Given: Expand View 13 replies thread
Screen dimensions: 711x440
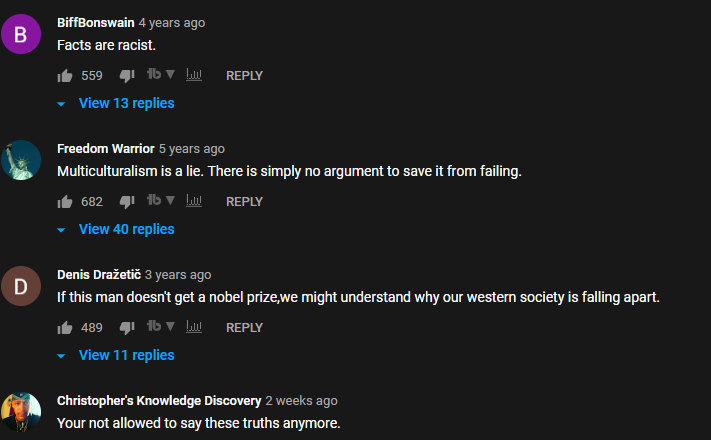Looking at the screenshot, I should coord(116,103).
